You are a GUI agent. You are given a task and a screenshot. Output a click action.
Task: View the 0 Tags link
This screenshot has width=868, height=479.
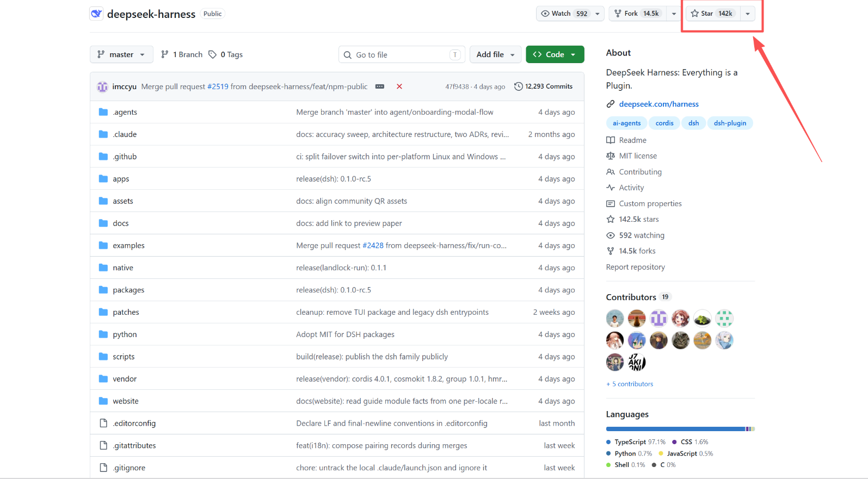coord(226,54)
